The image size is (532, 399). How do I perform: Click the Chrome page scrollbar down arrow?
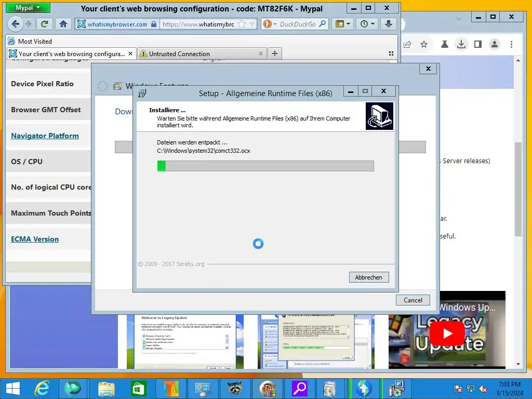click(518, 364)
